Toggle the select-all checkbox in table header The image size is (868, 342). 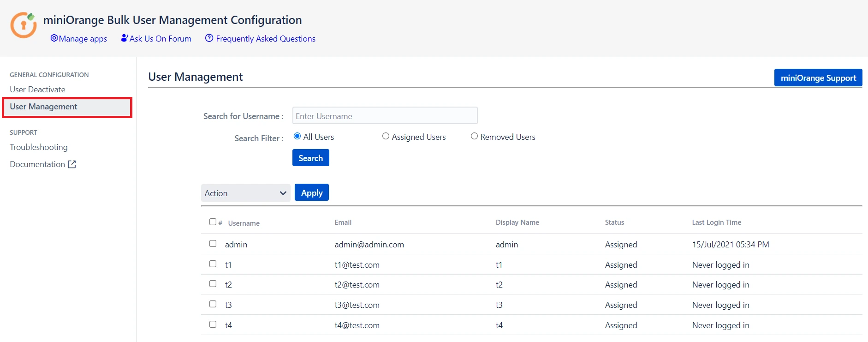[213, 222]
